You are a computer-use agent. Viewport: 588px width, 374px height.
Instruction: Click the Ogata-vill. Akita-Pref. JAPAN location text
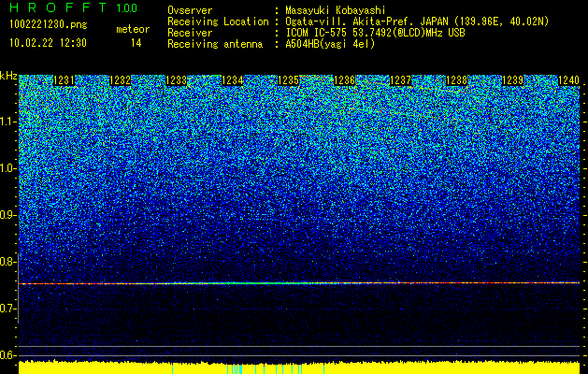click(417, 22)
